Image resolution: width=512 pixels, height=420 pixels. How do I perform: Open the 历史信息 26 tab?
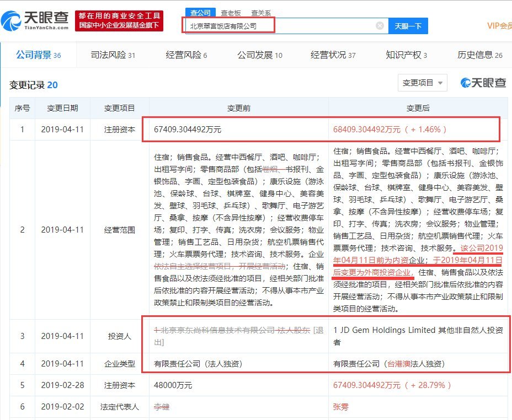[x=479, y=55]
